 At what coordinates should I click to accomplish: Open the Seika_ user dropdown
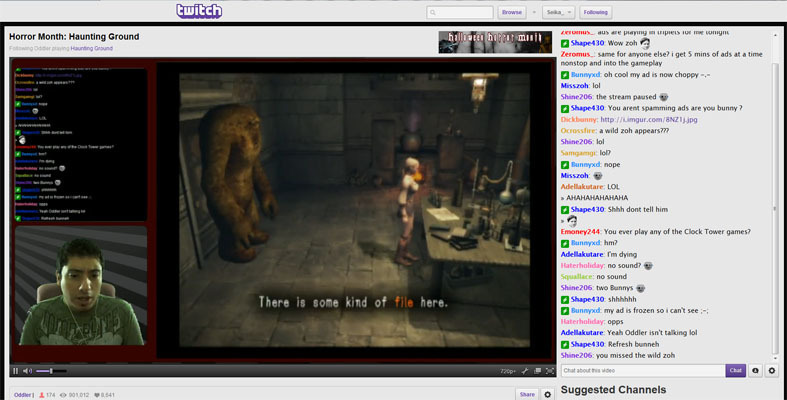(558, 12)
